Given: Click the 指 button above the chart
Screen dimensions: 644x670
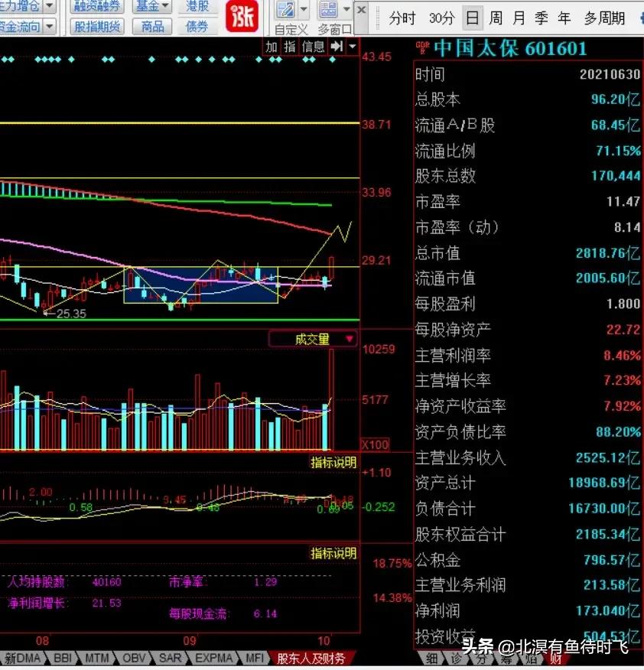Looking at the screenshot, I should tap(290, 47).
